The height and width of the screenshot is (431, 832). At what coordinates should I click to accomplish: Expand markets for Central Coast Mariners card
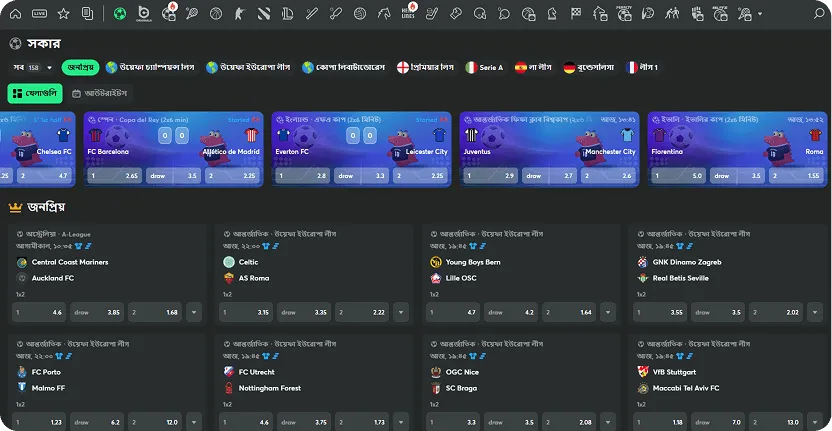pos(194,313)
